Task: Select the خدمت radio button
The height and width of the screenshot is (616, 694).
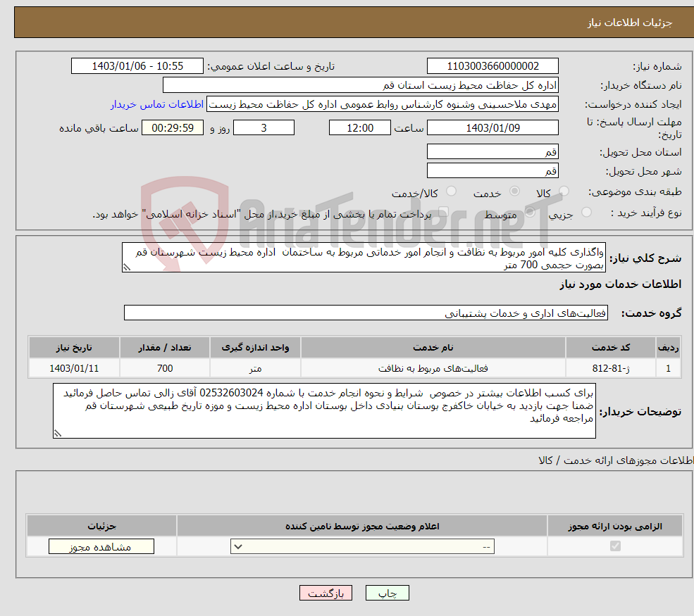Action: 514,191
